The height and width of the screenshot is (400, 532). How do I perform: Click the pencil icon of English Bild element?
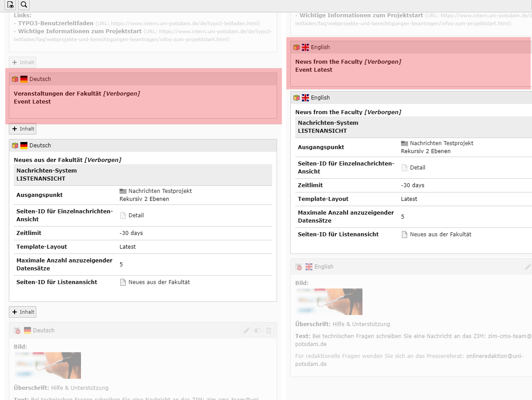527,267
